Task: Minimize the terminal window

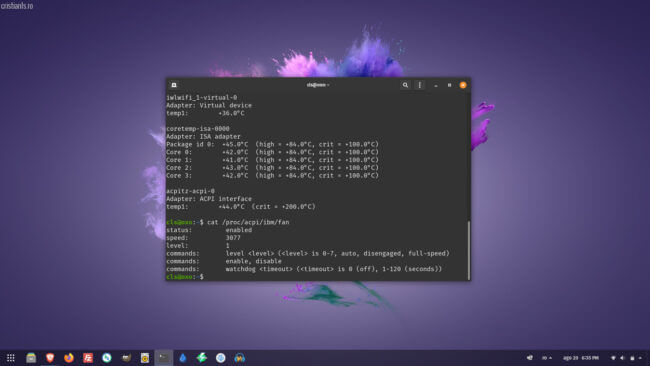Action: pyautogui.click(x=436, y=85)
